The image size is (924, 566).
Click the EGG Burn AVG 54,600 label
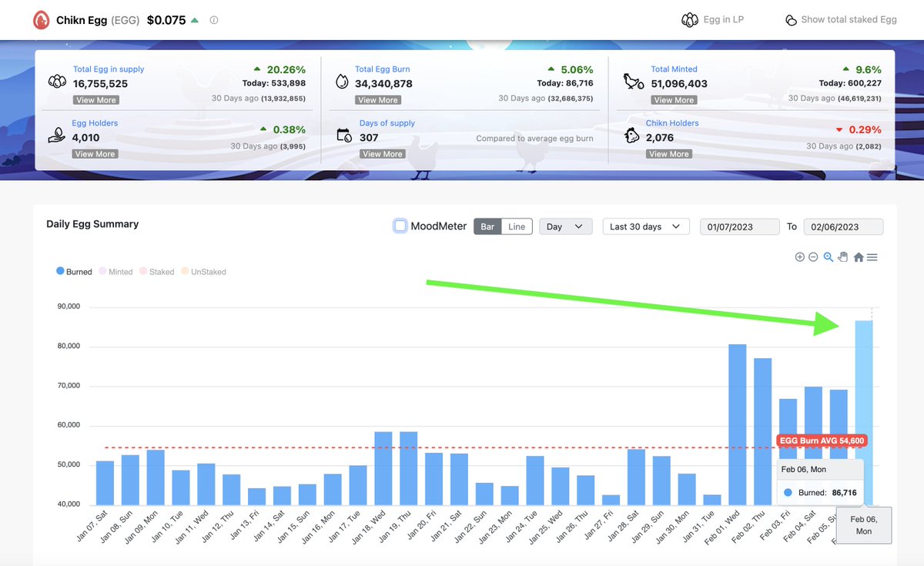point(822,441)
